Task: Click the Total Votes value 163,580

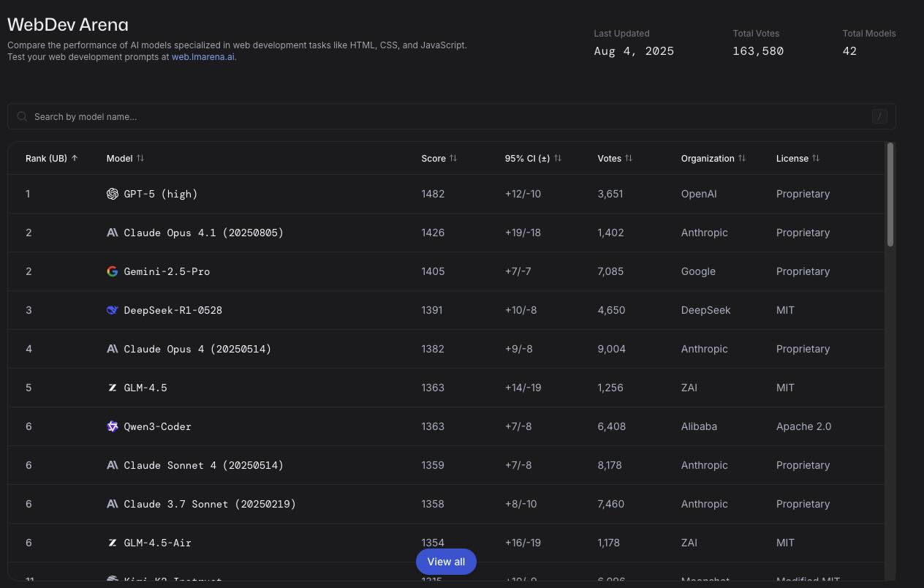Action: coord(758,51)
